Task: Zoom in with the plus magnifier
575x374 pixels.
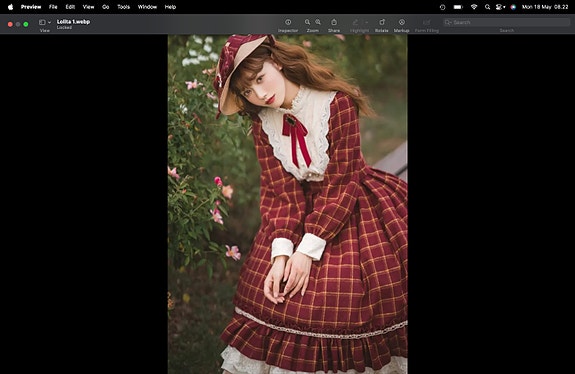Action: pos(318,22)
